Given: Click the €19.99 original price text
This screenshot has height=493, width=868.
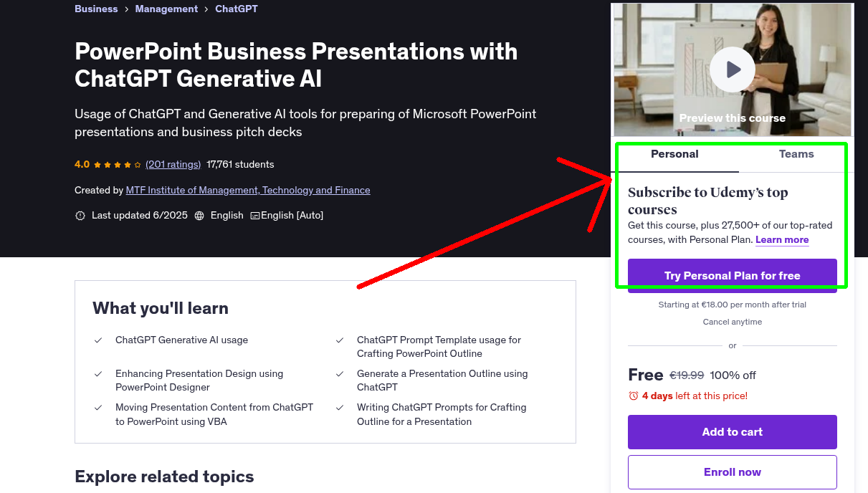Looking at the screenshot, I should [687, 375].
